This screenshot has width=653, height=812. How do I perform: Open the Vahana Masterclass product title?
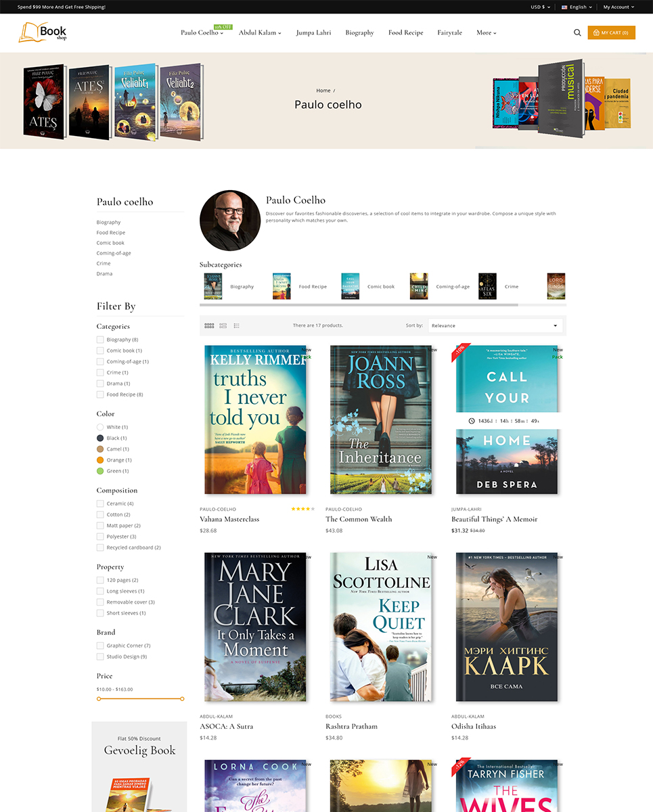click(x=229, y=519)
